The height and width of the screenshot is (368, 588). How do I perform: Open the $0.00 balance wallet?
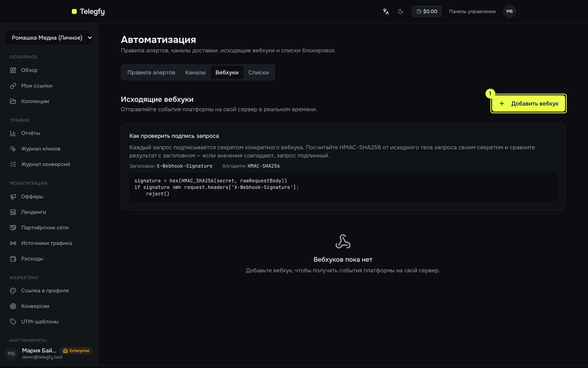[x=427, y=11]
